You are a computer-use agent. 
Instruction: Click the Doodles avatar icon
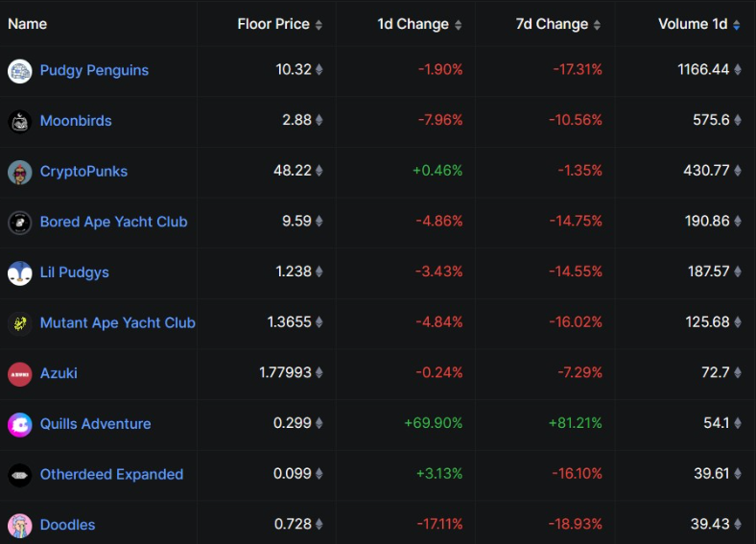(x=20, y=525)
